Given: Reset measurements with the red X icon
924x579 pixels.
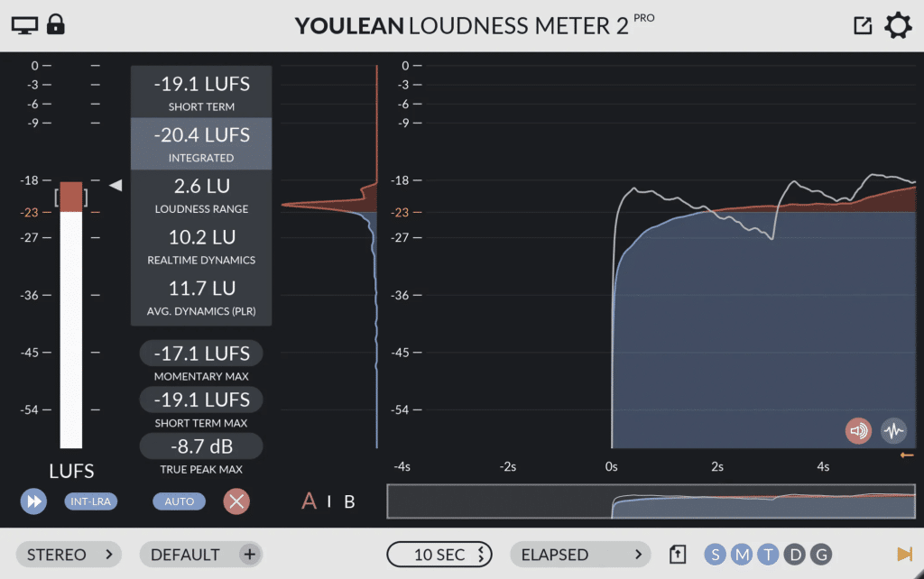Looking at the screenshot, I should tap(236, 501).
